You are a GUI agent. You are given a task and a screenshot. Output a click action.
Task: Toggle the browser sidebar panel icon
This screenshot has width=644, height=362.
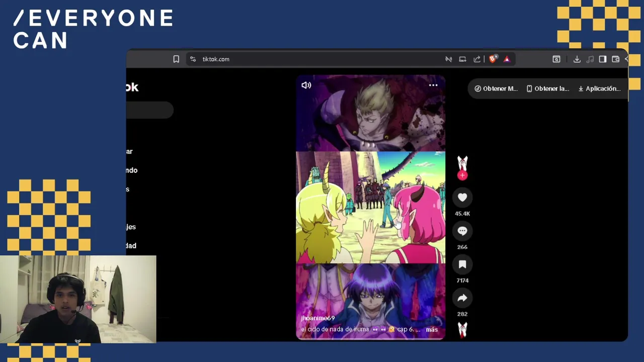tap(603, 59)
